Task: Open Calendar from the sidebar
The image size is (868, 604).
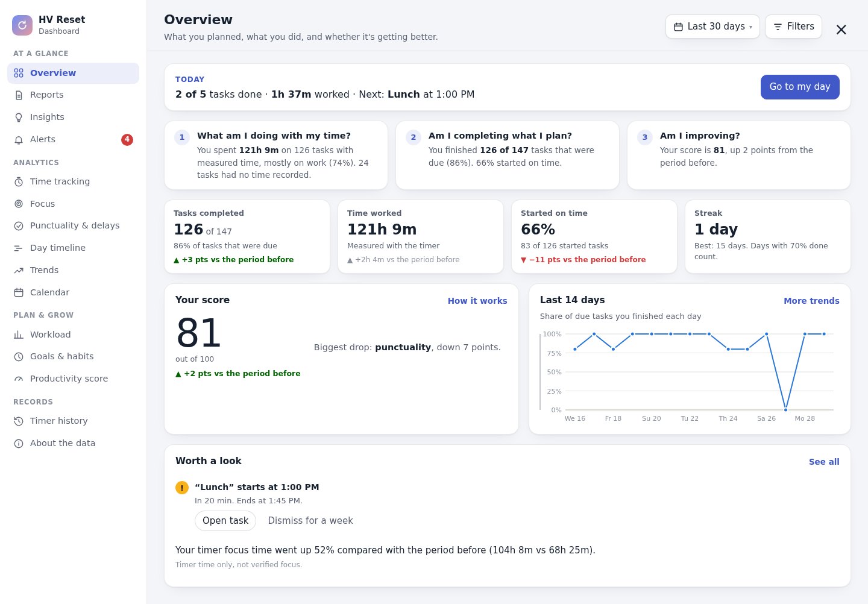Action: (x=73, y=292)
